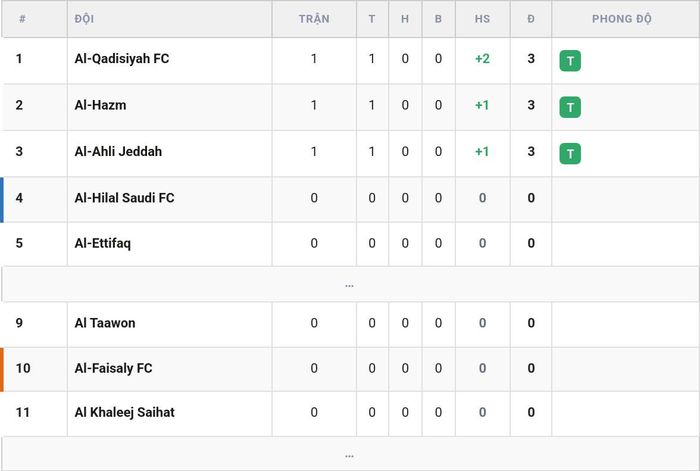The image size is (700, 471).
Task: Click the blue marker on row 4
Action: point(2,200)
